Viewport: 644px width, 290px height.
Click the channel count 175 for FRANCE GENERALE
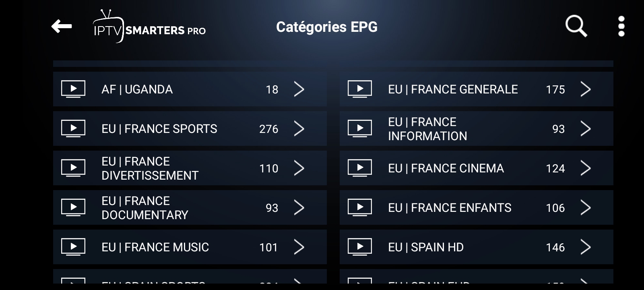click(555, 89)
